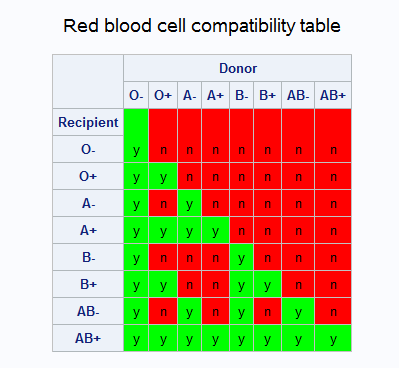
Task: Click green cell A+ recipient, A+ donor
Action: coord(215,230)
